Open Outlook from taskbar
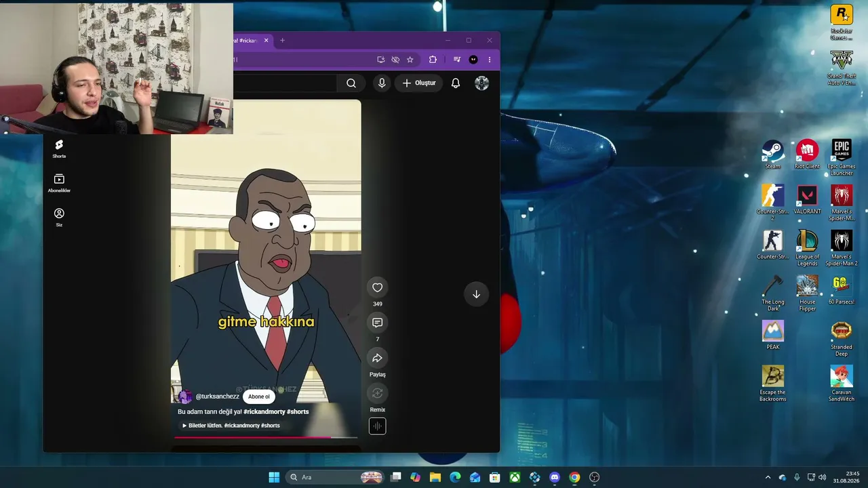The image size is (868, 488). pyautogui.click(x=475, y=477)
